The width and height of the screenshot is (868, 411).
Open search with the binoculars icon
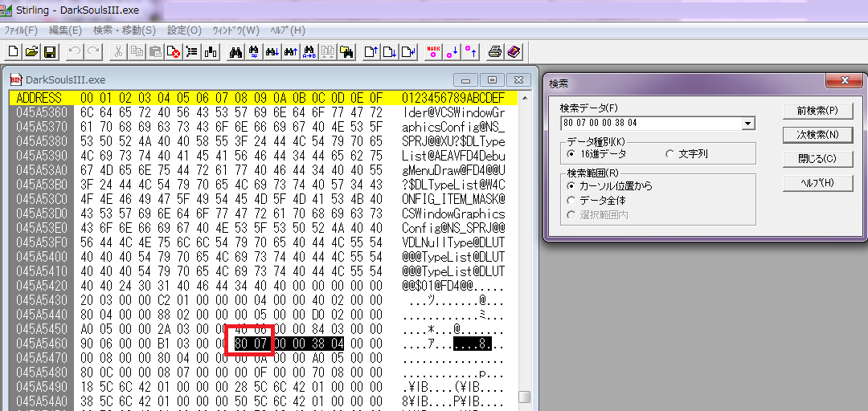(235, 52)
